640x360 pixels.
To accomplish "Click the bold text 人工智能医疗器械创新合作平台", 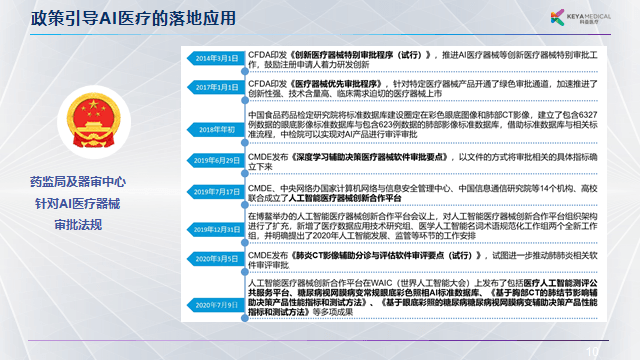I will tap(345, 198).
